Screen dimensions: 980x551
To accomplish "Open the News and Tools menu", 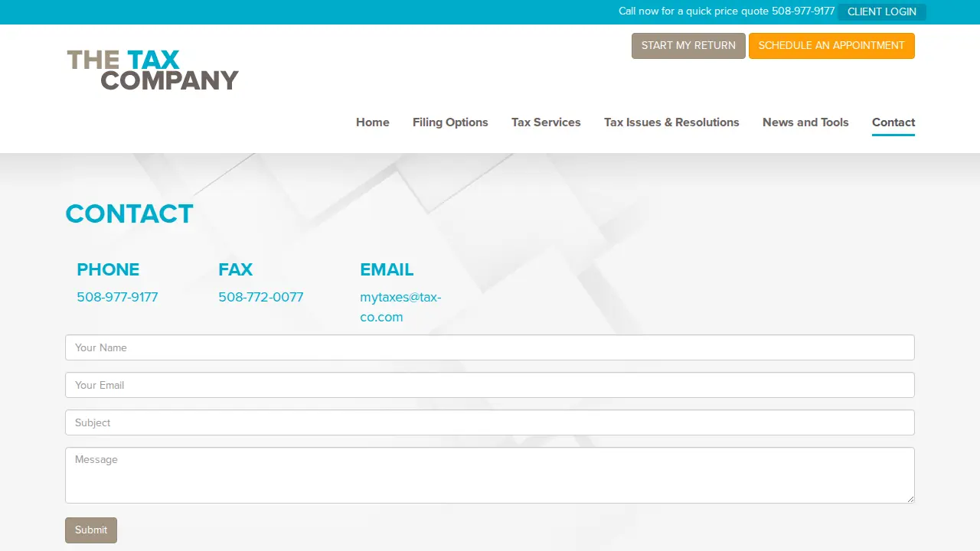I will pyautogui.click(x=805, y=122).
